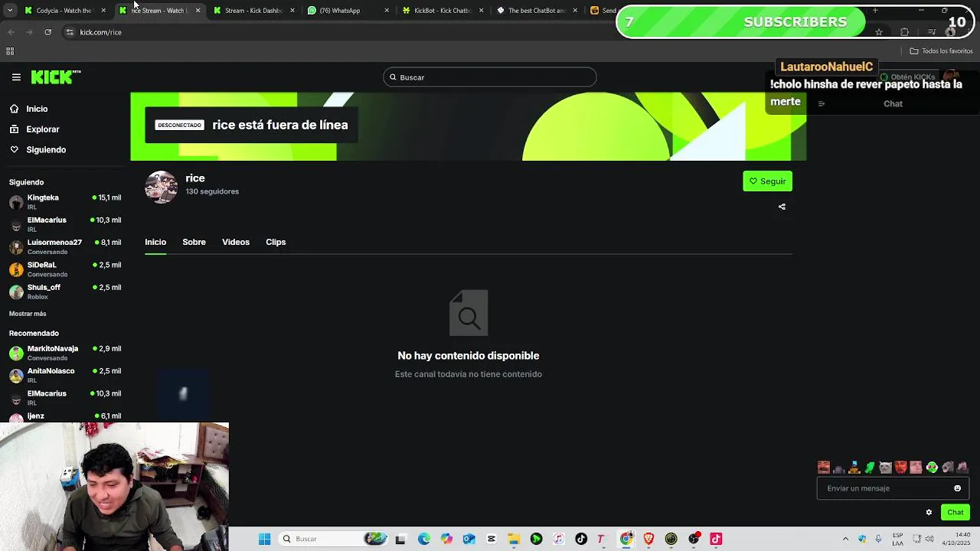
Task: Switch to the Clips tab
Action: tap(276, 242)
